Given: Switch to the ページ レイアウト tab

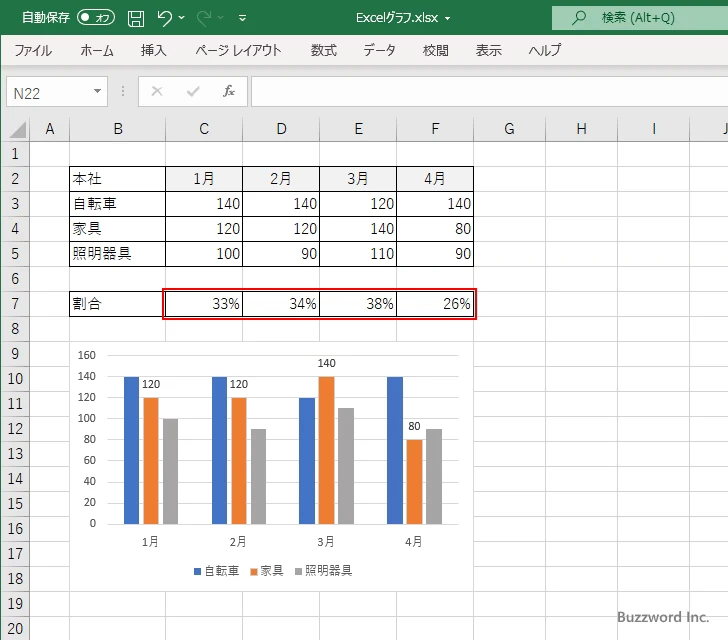Looking at the screenshot, I should 238,50.
